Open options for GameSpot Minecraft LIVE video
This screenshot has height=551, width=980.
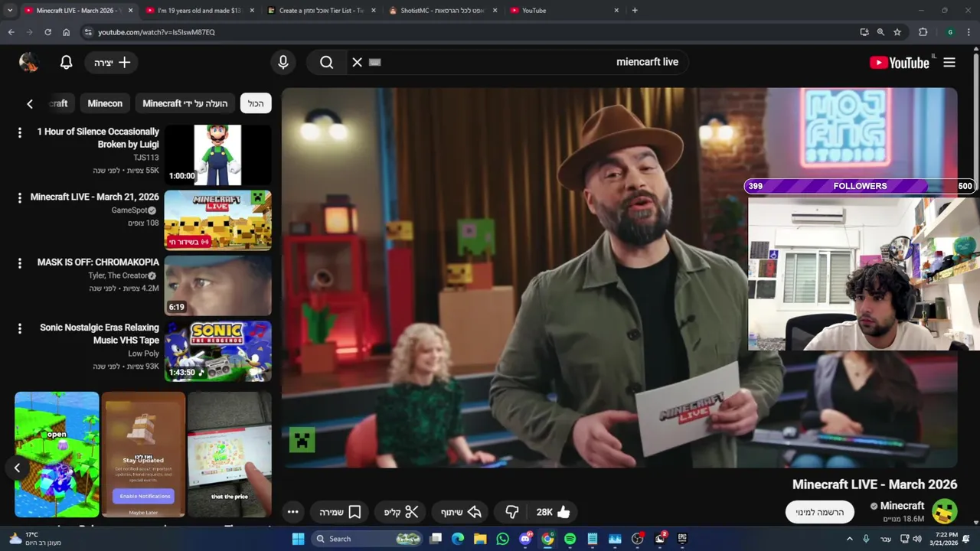coord(20,197)
